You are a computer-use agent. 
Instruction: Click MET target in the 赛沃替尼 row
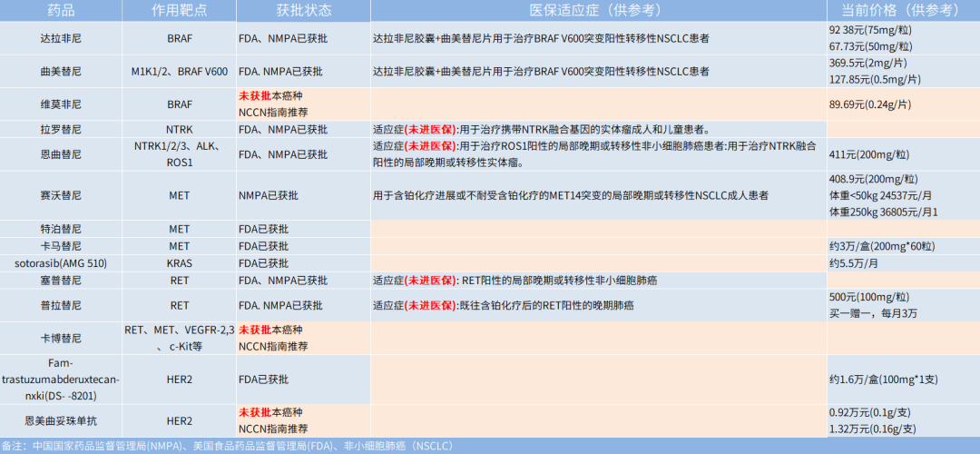click(x=180, y=195)
